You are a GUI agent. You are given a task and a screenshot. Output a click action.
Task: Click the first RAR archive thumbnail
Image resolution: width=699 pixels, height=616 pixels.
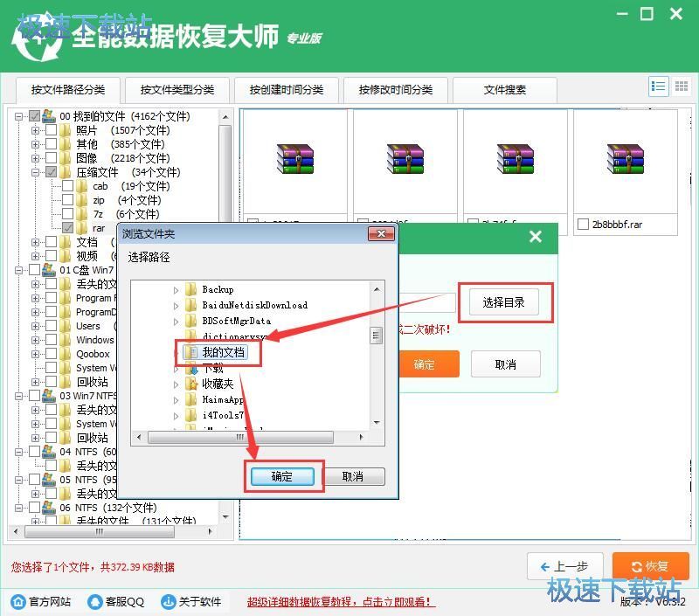[294, 159]
